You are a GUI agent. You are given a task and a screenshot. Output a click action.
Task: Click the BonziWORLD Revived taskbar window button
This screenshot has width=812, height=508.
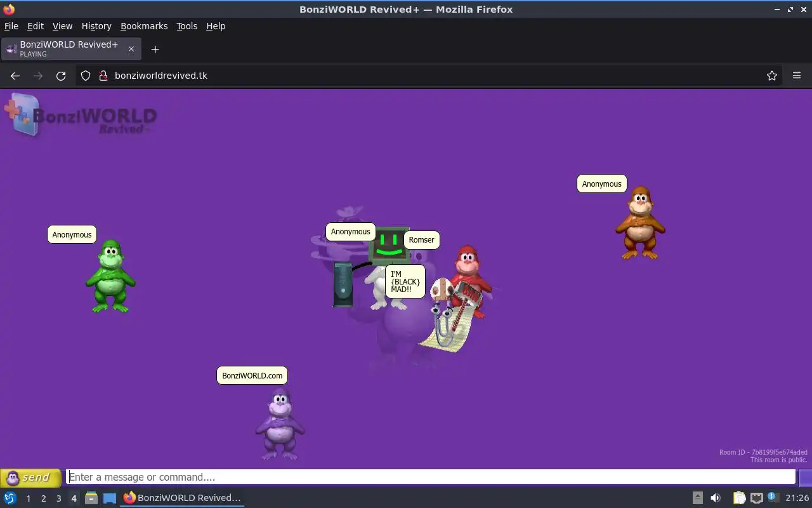182,498
